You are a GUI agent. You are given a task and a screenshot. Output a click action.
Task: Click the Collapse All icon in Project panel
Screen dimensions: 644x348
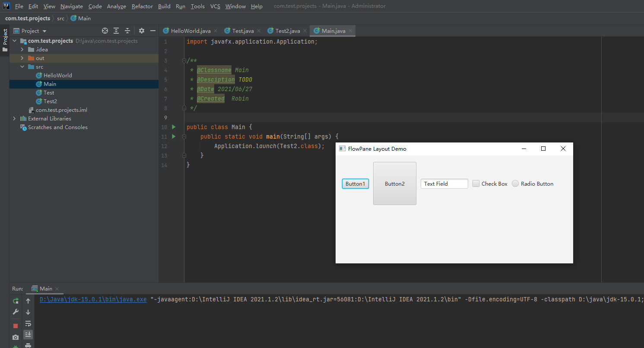click(x=127, y=31)
